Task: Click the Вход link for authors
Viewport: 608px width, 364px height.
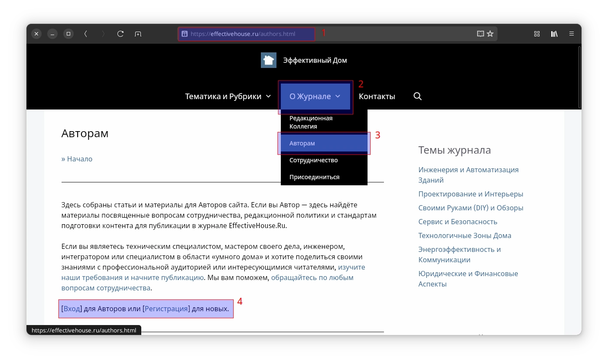Action: coord(72,309)
